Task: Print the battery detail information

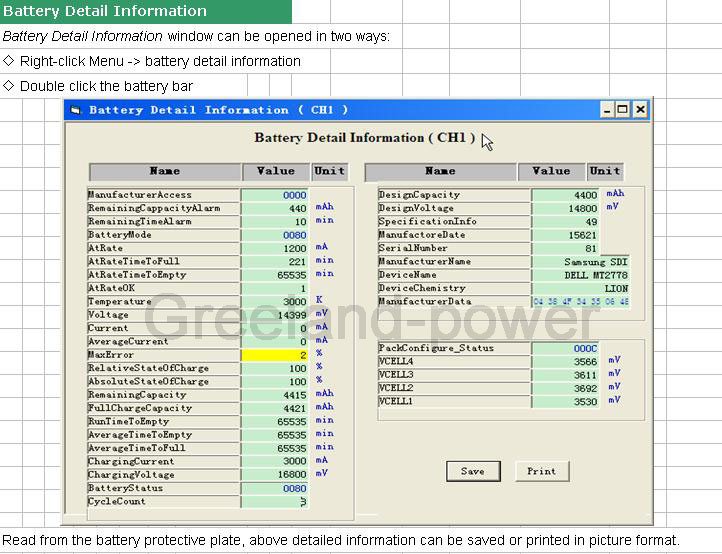Action: coord(542,471)
